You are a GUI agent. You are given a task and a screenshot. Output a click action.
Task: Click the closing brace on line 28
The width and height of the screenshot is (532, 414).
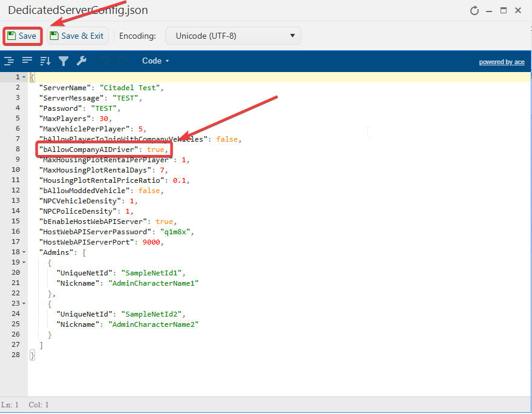32,355
